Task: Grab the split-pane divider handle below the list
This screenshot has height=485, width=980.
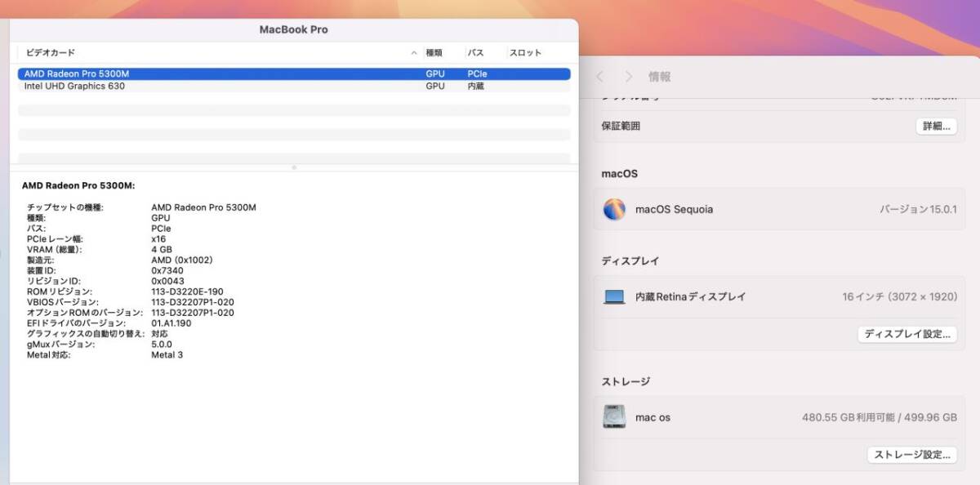Action: coord(294,167)
